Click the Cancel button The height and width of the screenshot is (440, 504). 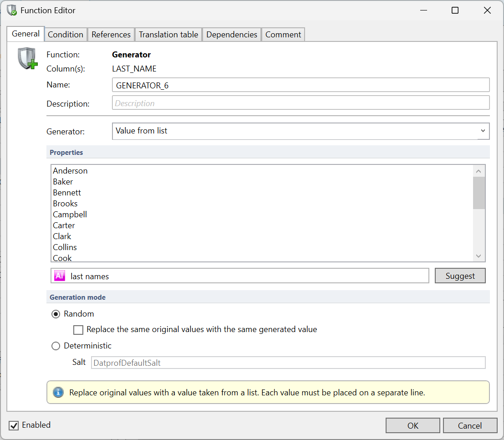[469, 425]
